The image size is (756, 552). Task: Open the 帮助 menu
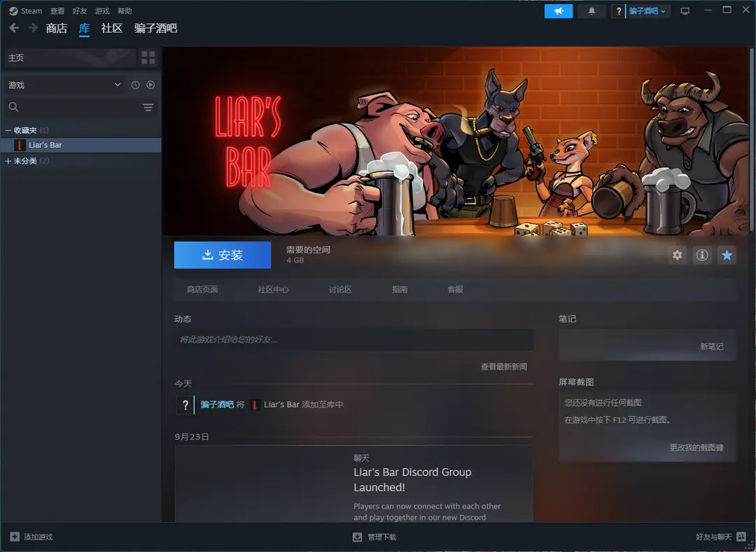click(125, 10)
